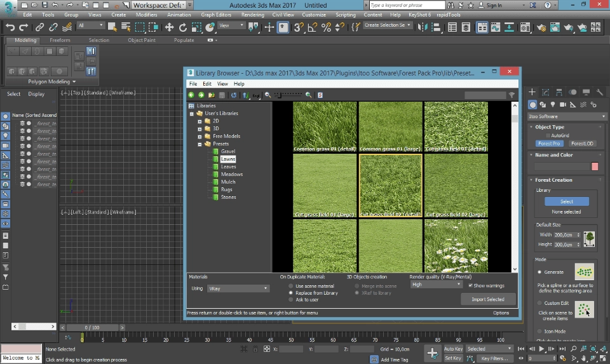The height and width of the screenshot is (364, 610).
Task: Open Library Browser File menu
Action: pos(193,84)
